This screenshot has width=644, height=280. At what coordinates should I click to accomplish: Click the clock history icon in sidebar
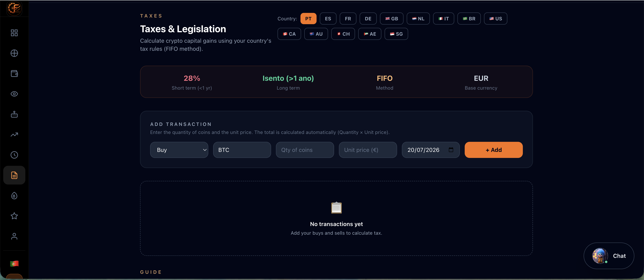point(14,155)
